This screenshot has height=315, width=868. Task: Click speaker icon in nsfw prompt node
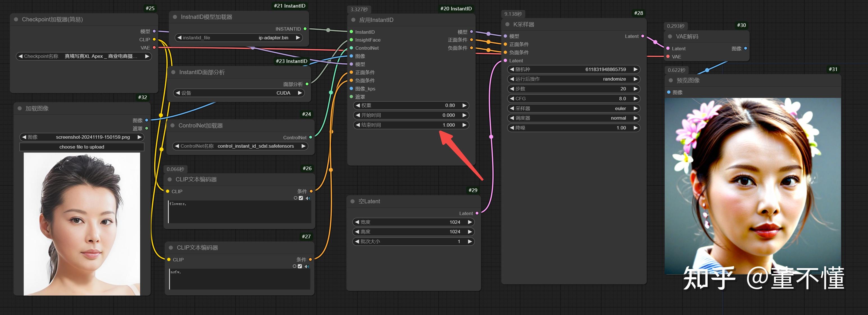(x=307, y=266)
